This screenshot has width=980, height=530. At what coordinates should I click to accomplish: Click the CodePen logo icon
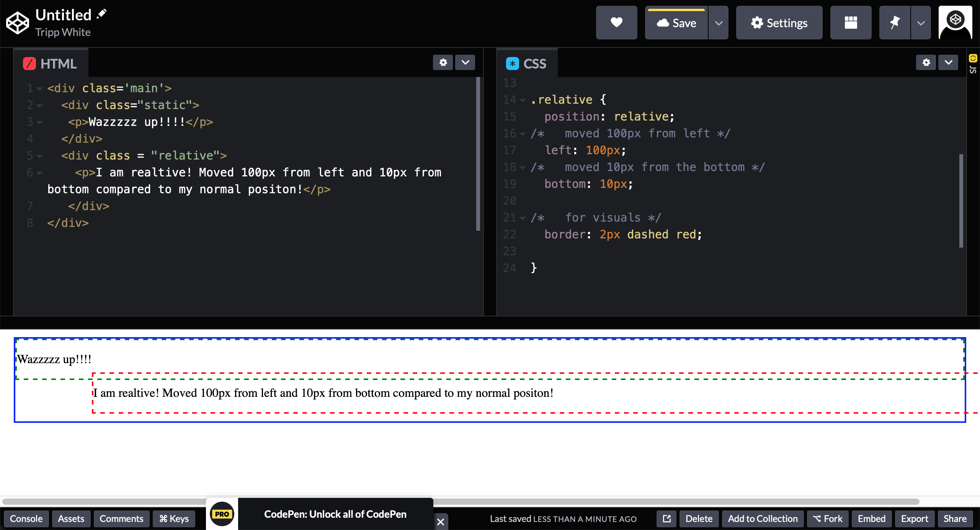click(18, 23)
